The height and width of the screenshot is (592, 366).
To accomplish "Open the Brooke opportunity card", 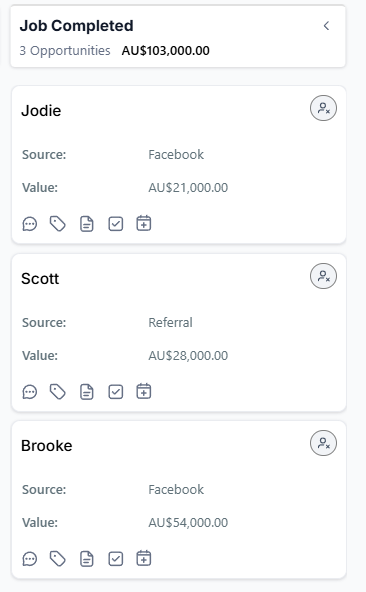I will [179, 500].
